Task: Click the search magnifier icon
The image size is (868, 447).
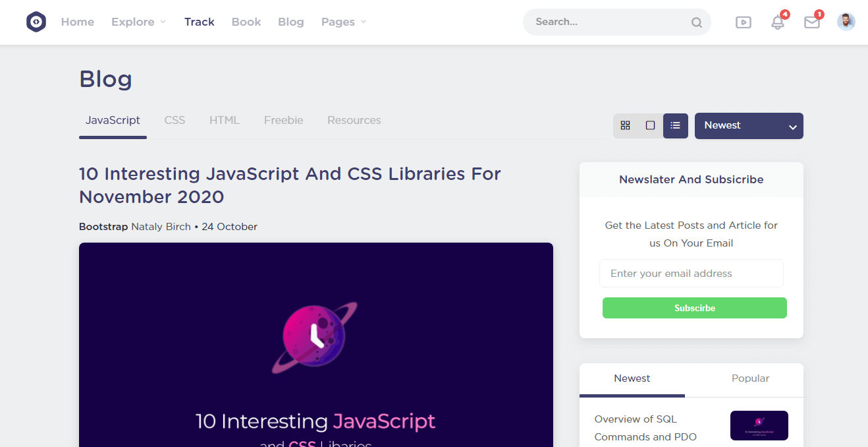Action: pos(696,22)
